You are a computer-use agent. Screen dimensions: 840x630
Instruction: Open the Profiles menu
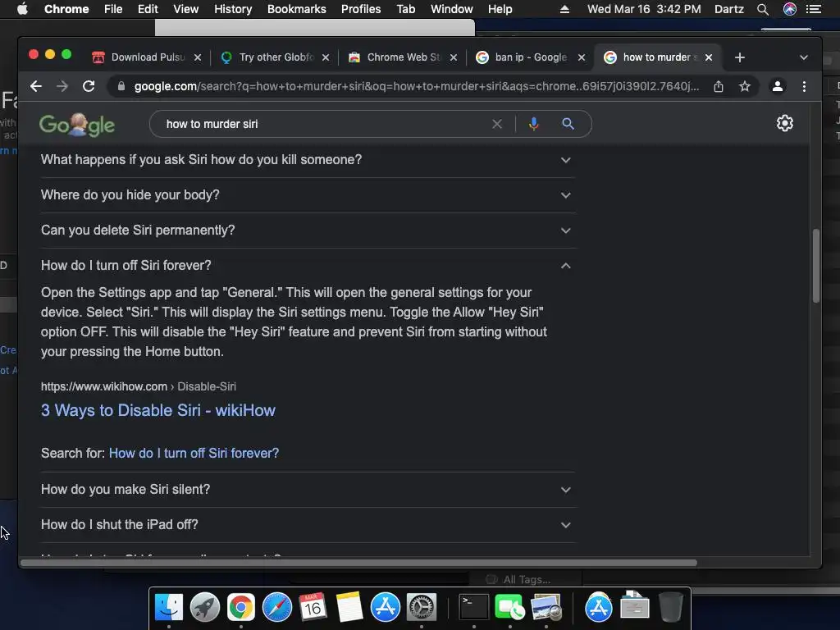click(x=361, y=9)
